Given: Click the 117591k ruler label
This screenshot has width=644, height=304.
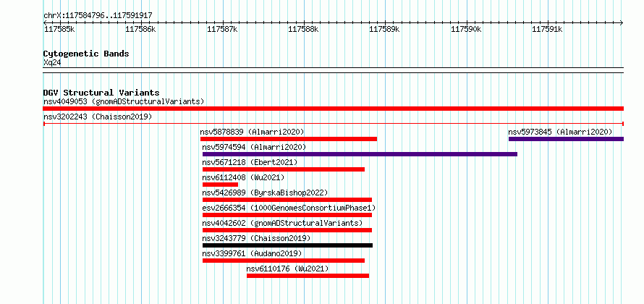Looking at the screenshot, I should (x=548, y=29).
